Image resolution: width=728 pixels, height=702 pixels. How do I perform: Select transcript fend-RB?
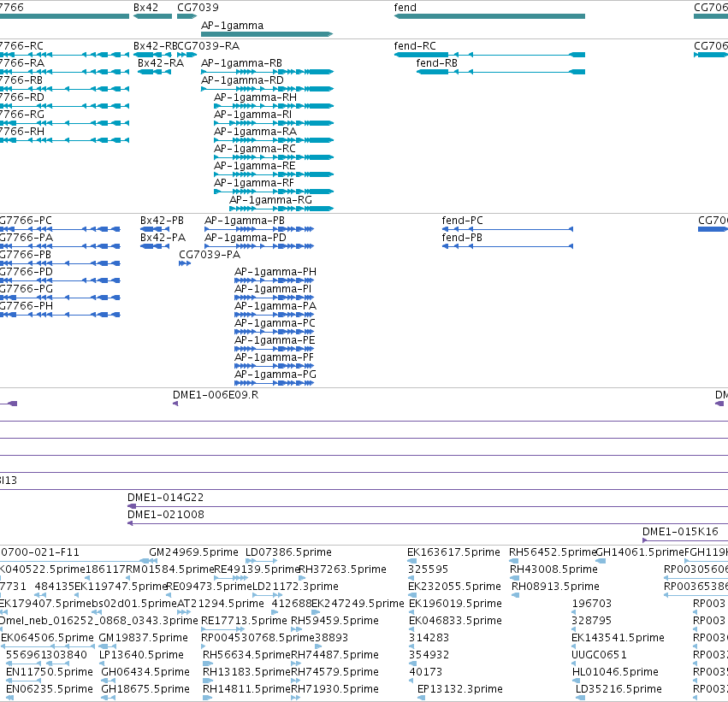click(x=436, y=63)
